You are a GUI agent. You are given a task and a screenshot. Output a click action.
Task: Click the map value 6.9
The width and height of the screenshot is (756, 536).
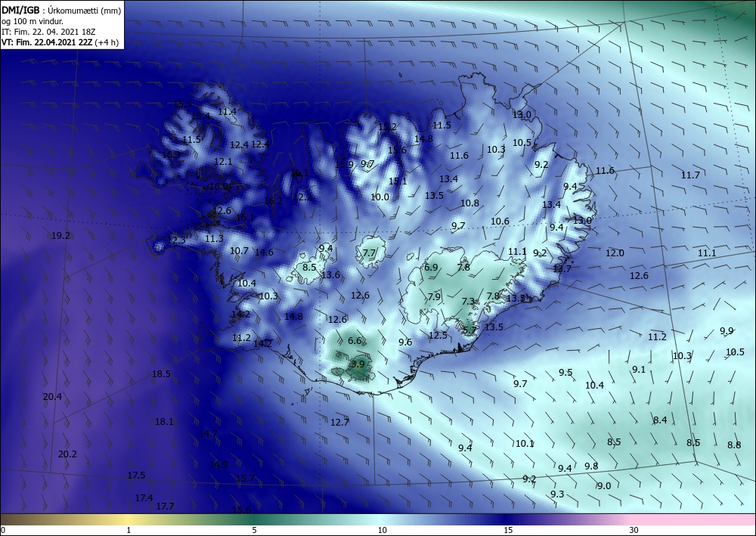[x=431, y=267]
